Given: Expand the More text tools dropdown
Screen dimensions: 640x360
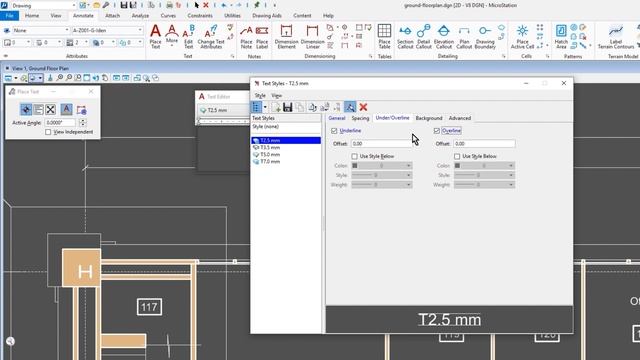Looking at the screenshot, I should 172,37.
